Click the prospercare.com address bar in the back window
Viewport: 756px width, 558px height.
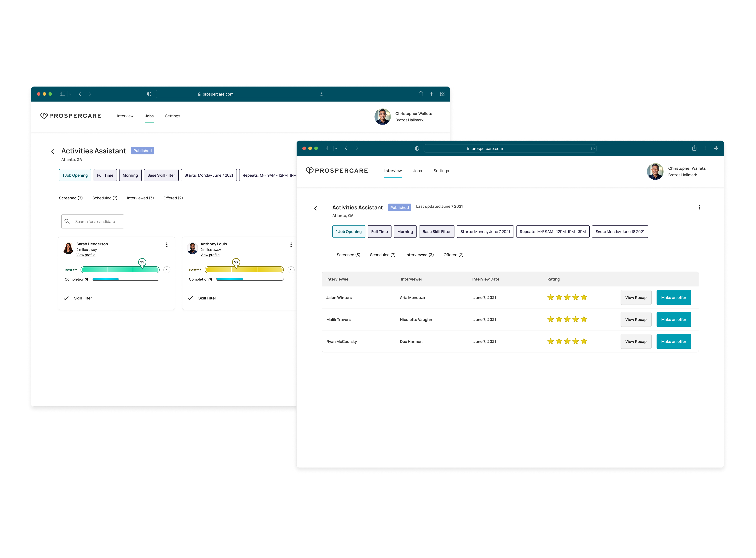pyautogui.click(x=240, y=94)
